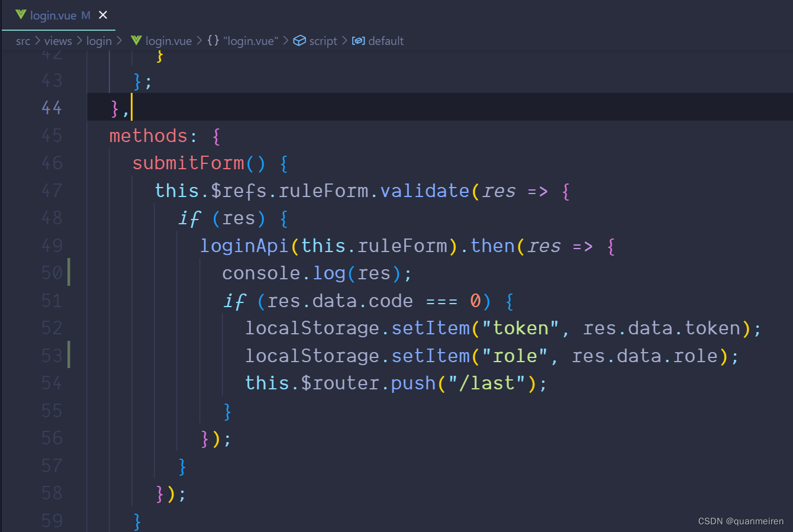Click 'if' keyword on line 48
The image size is (793, 532).
pyautogui.click(x=189, y=218)
